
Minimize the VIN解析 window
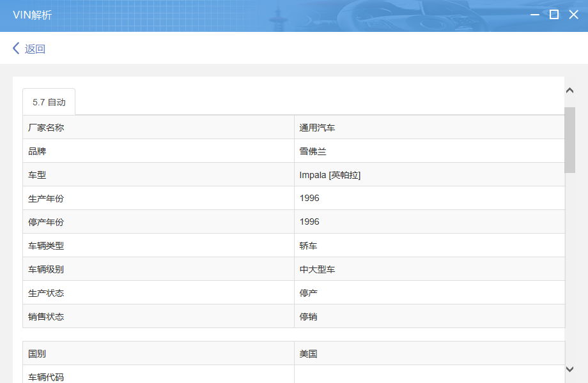point(535,15)
